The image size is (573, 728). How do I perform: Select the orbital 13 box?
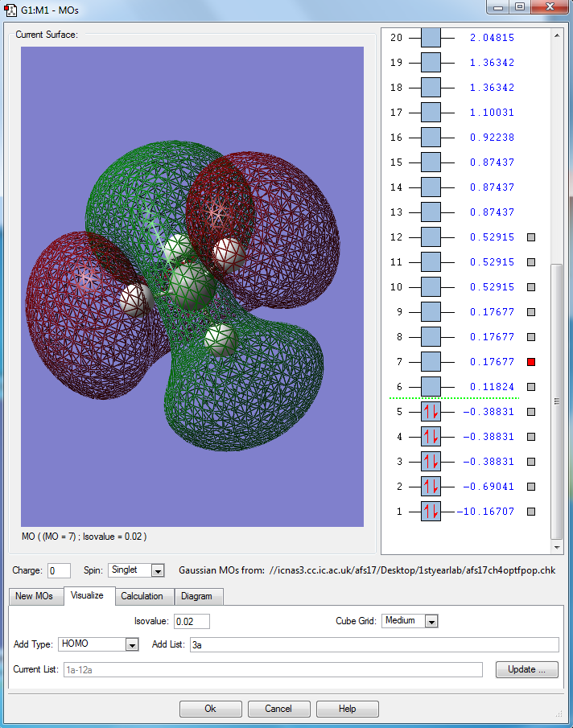[x=431, y=212]
